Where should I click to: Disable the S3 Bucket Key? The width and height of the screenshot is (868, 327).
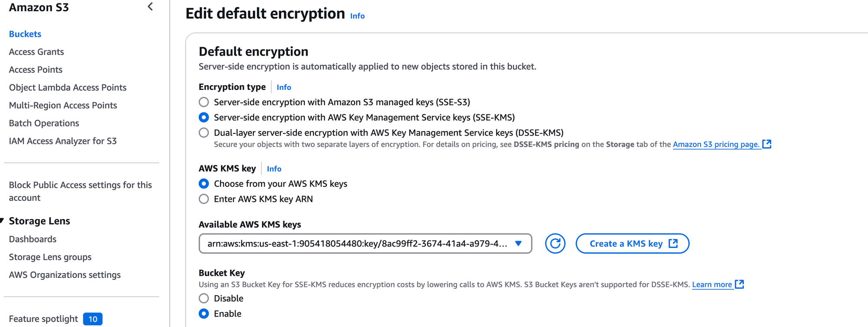tap(204, 298)
